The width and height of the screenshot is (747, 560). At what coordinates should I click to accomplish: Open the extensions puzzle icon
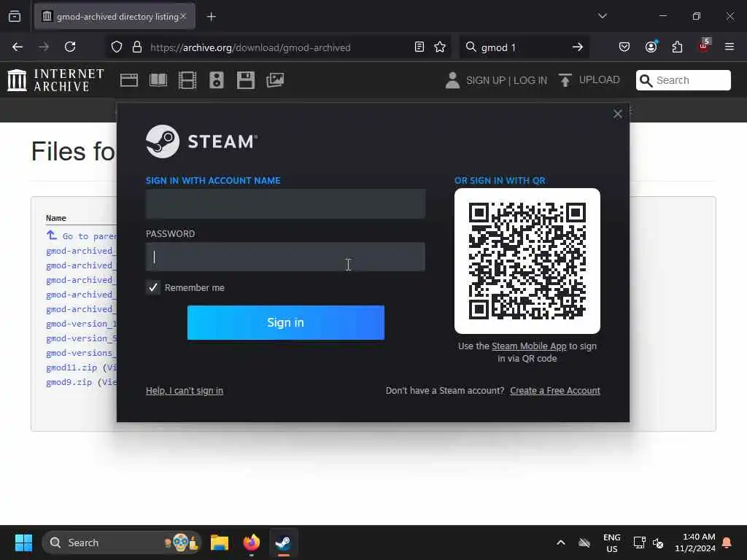click(677, 47)
